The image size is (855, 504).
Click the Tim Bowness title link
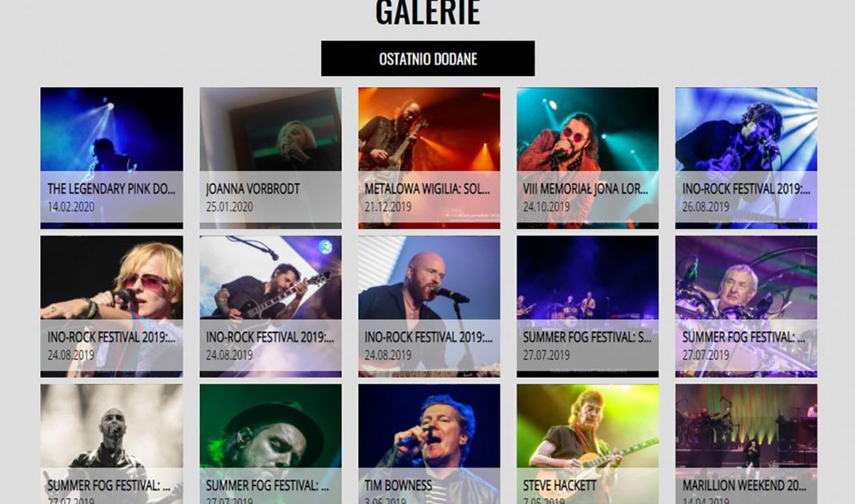coord(398,486)
